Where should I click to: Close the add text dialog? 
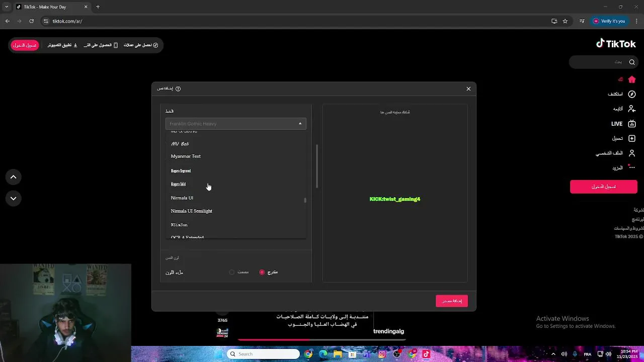[x=468, y=88]
